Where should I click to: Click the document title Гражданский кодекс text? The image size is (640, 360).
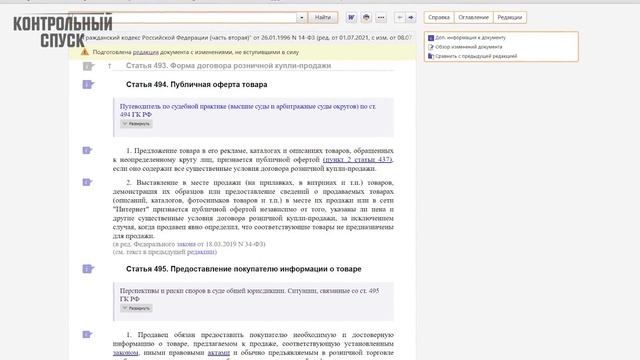coord(247,38)
